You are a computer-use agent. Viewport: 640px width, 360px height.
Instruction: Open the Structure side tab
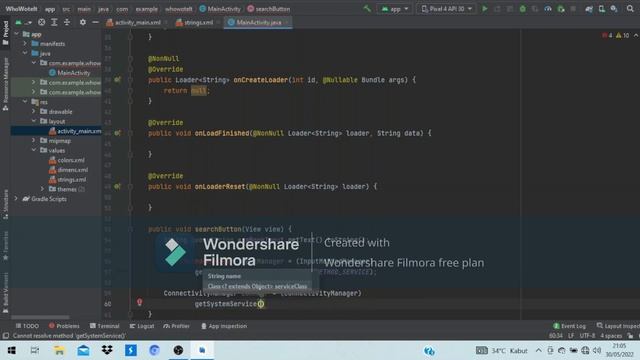coord(5,204)
